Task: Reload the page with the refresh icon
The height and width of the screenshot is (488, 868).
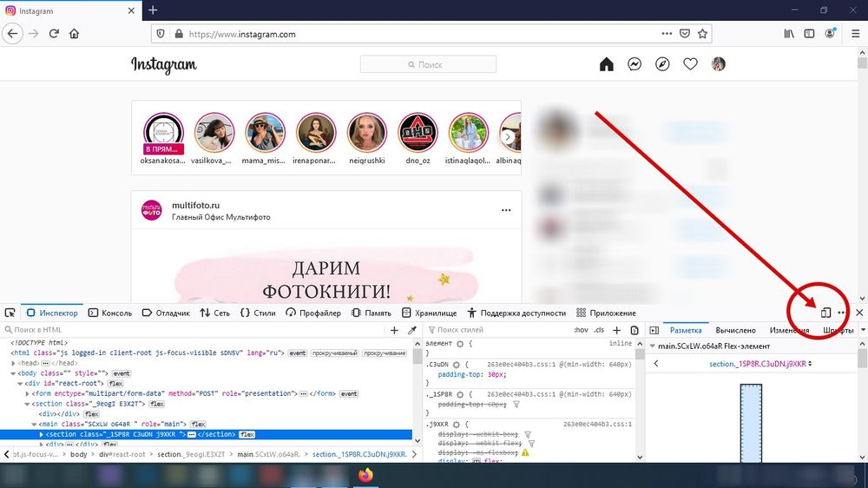Action: [x=54, y=34]
